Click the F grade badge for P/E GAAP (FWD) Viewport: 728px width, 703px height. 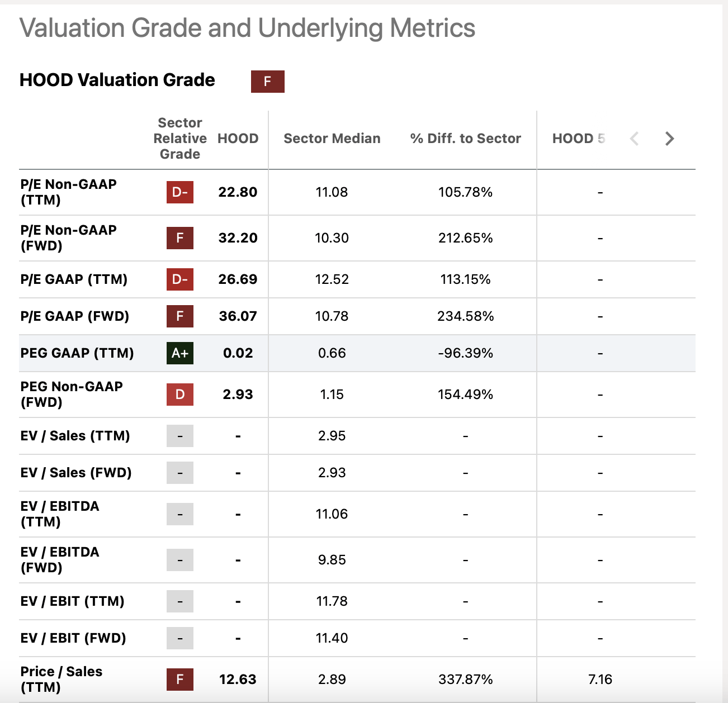pyautogui.click(x=180, y=316)
